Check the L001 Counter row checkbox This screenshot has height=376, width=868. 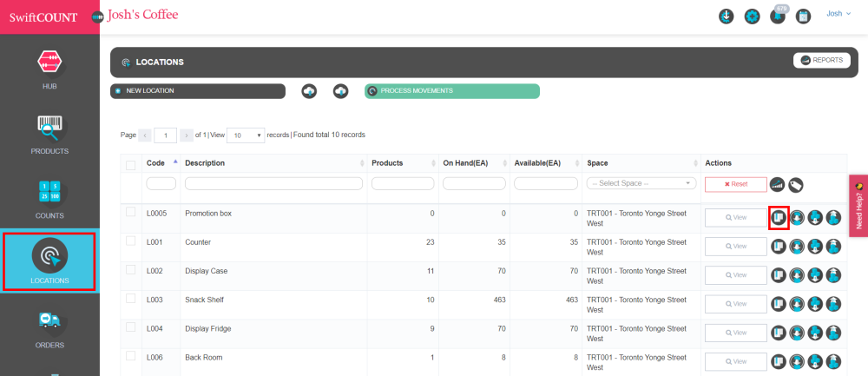pos(131,241)
